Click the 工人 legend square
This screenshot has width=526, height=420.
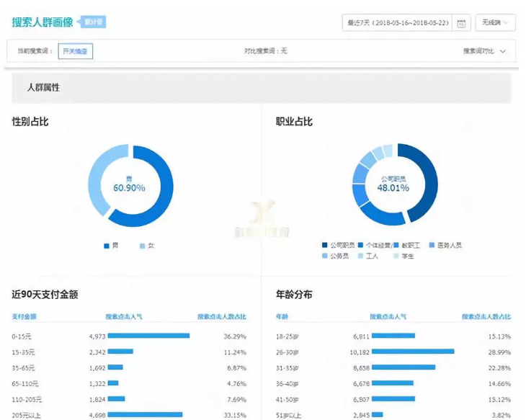(360, 256)
